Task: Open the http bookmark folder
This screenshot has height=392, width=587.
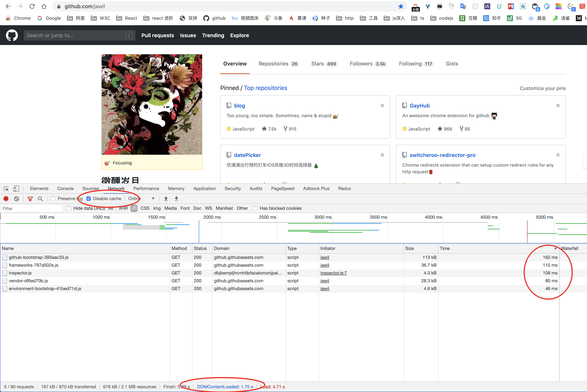Action: 345,18
